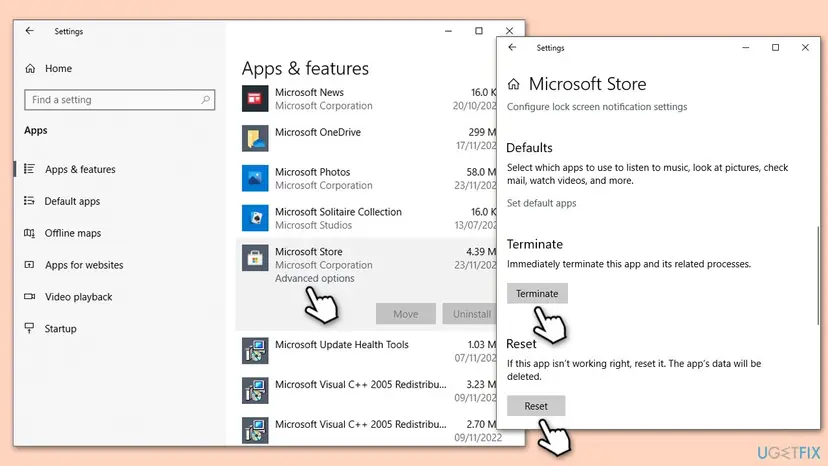Click the Video playback sidebar icon
This screenshot has width=828, height=466.
click(x=30, y=296)
